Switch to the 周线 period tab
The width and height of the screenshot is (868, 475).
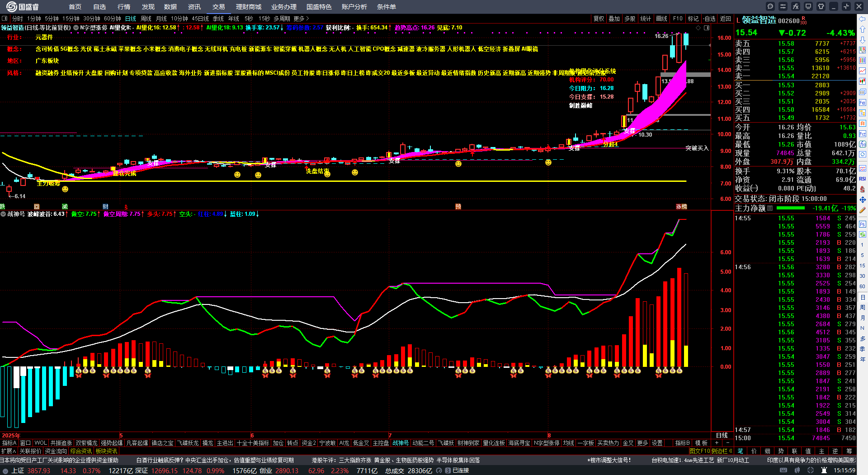146,19
